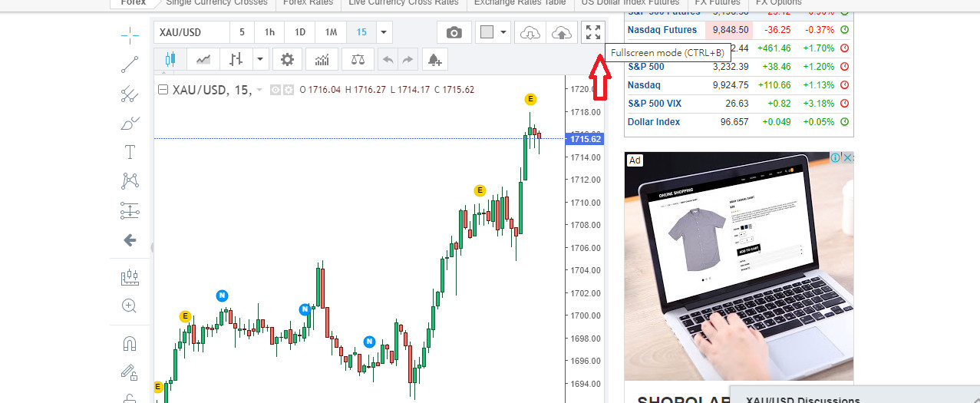Open chart style dropdown arrow
The width and height of the screenshot is (980, 403).
[x=261, y=59]
